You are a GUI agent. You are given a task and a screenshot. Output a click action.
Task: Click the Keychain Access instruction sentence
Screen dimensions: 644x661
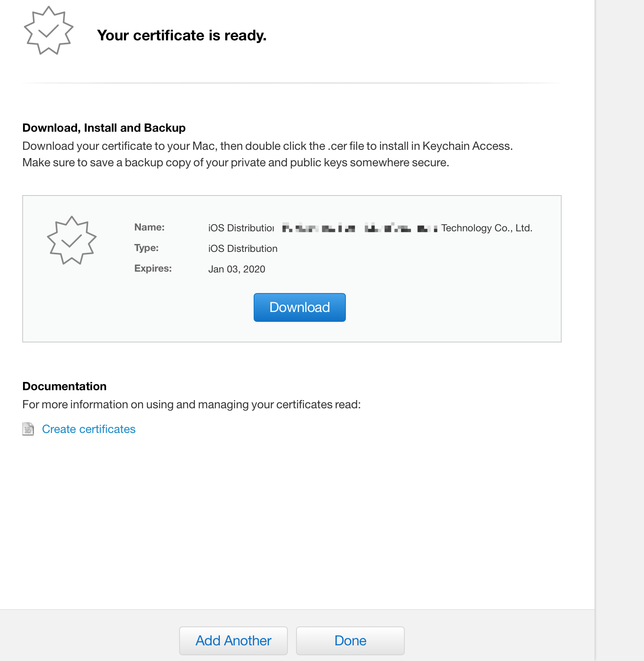tap(267, 146)
